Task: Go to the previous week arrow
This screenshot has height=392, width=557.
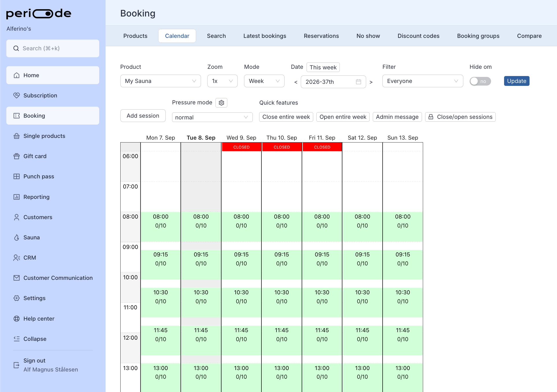Action: (296, 82)
